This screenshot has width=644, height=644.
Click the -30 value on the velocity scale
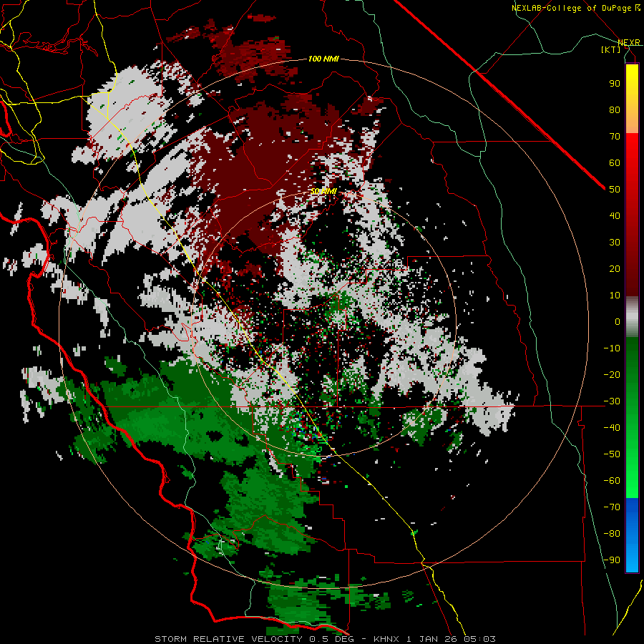pos(612,401)
